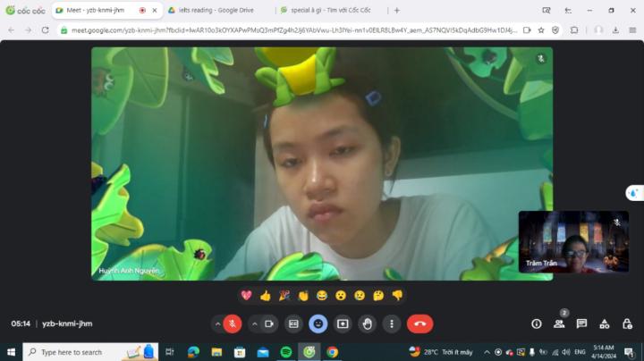This screenshot has width=644, height=361.
Task: Open tab search icon in title bar
Action: coord(547,10)
